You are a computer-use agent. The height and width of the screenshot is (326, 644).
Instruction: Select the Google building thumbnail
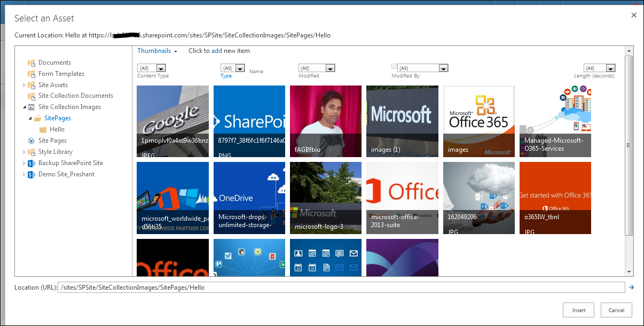pos(173,121)
